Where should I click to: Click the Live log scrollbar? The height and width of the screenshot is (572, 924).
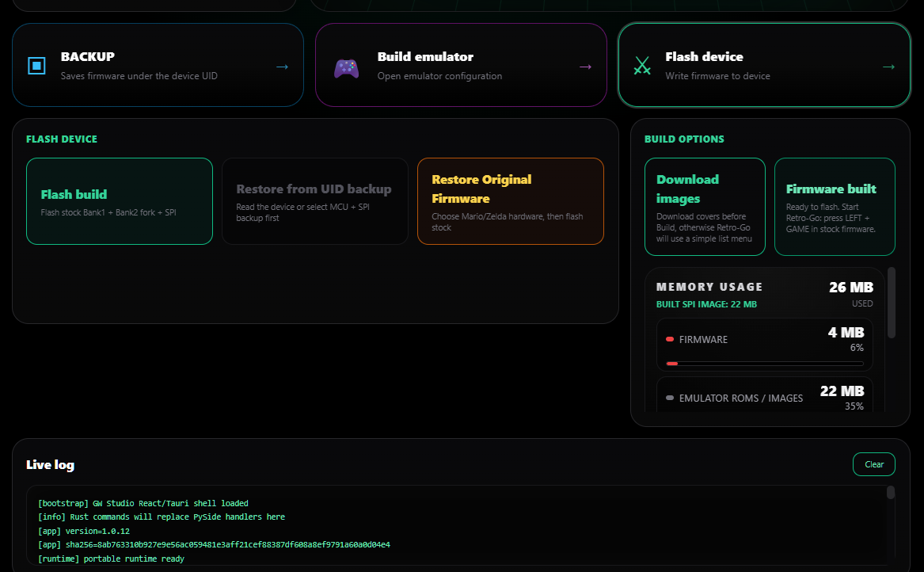(891, 493)
